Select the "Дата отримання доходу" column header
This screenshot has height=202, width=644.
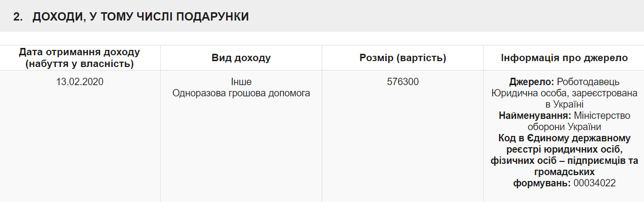pyautogui.click(x=80, y=52)
